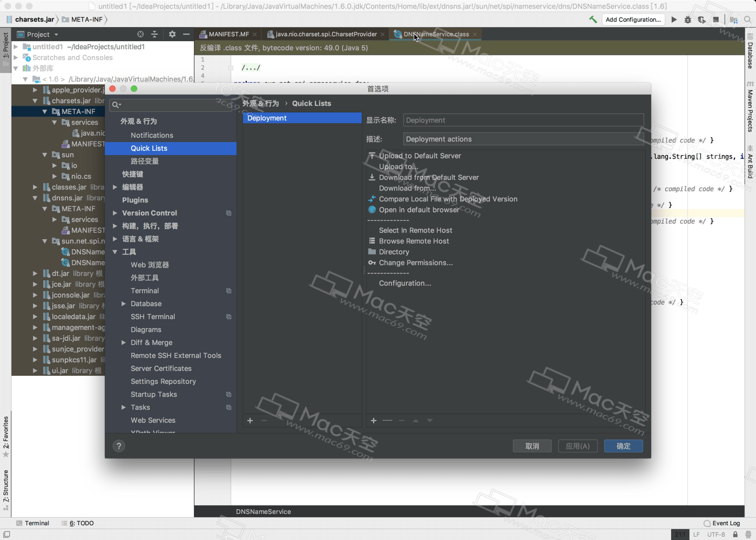Click the Run play icon in toolbar

click(x=674, y=19)
